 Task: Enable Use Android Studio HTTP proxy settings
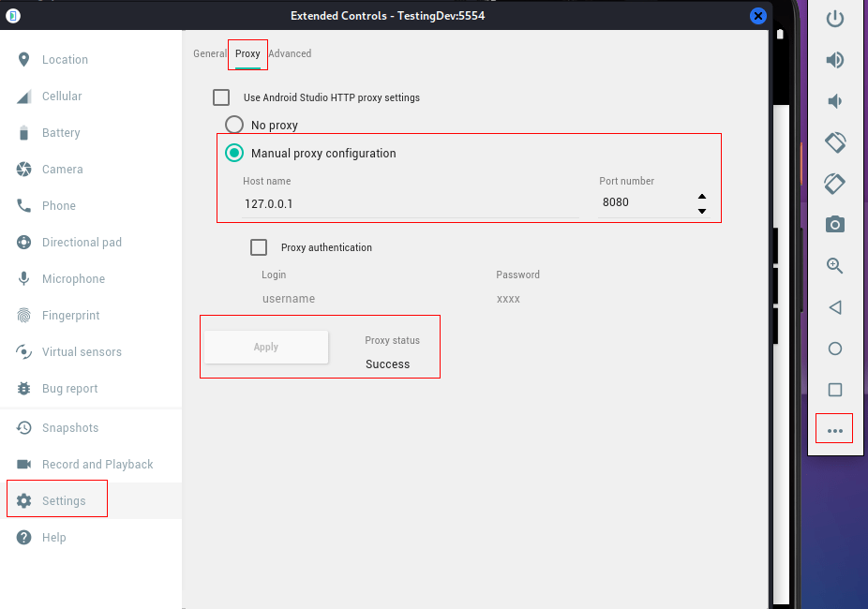tap(221, 97)
